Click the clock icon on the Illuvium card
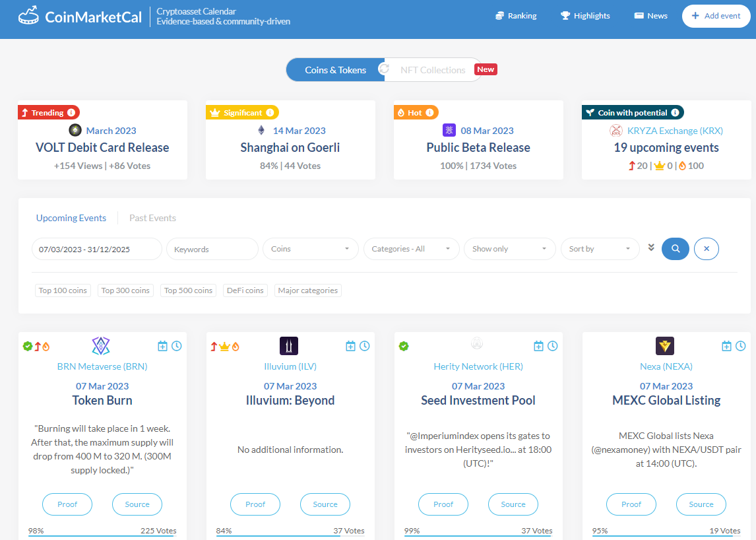The width and height of the screenshot is (756, 540). [365, 346]
